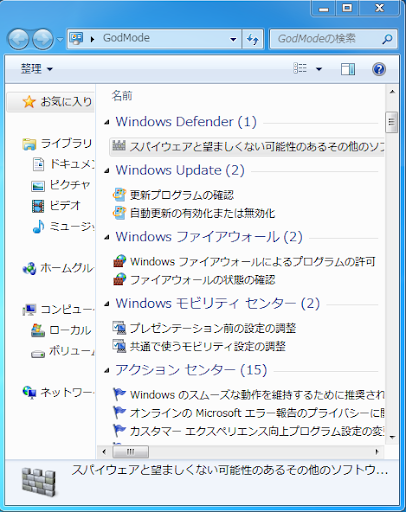Click the large wall thumbnail in details pane
Viewport: 406px width, 512px height.
pos(39,482)
